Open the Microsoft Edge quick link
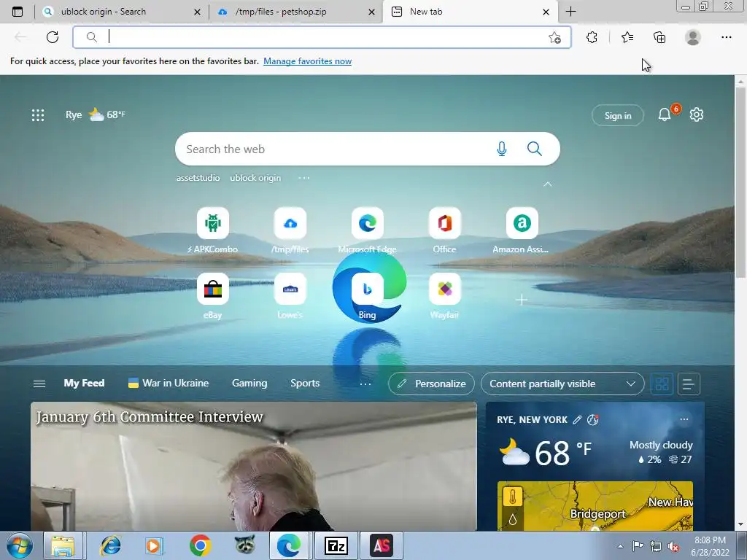 [368, 230]
